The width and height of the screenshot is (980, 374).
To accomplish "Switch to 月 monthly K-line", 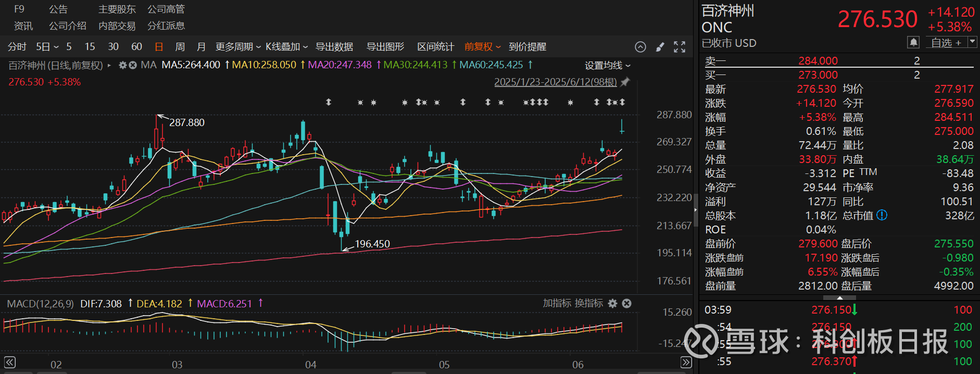I will click(x=202, y=47).
